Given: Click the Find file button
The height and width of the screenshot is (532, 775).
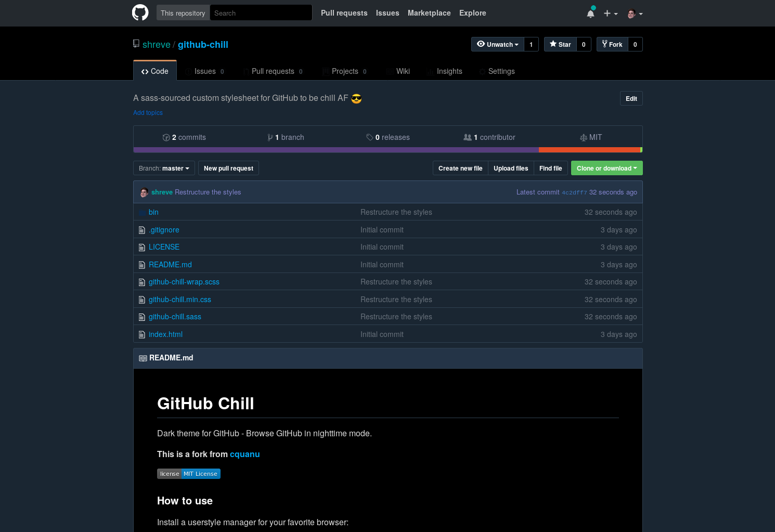Looking at the screenshot, I should 550,168.
